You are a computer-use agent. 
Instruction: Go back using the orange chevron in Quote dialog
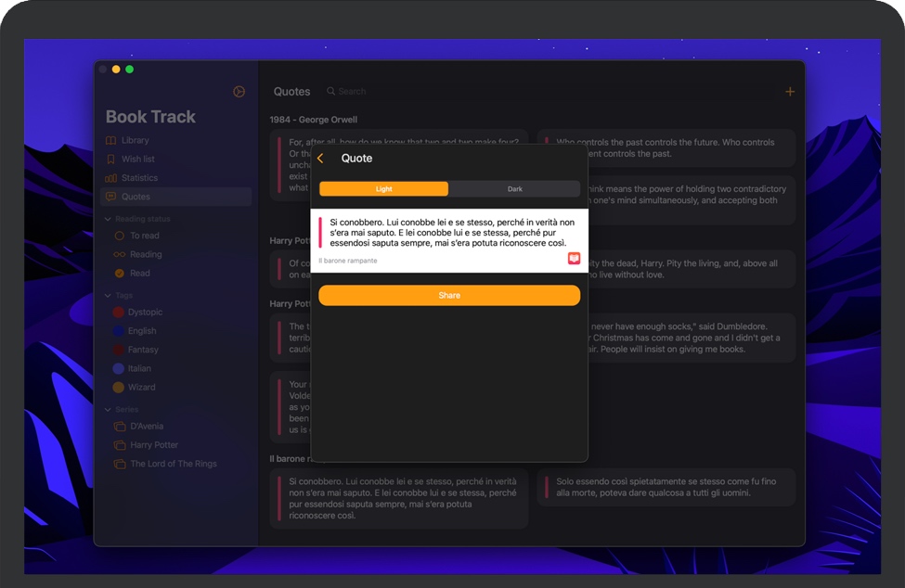click(x=320, y=158)
